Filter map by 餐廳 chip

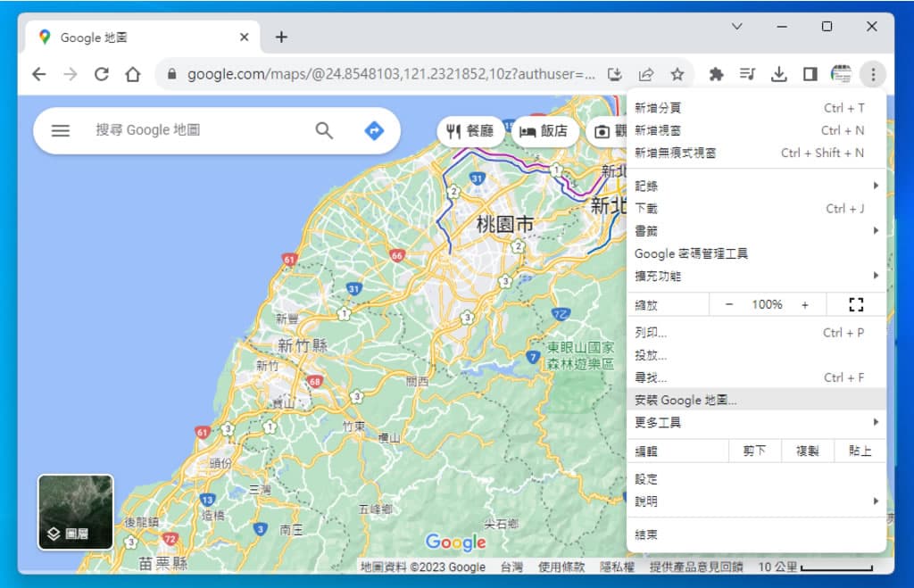tap(469, 131)
